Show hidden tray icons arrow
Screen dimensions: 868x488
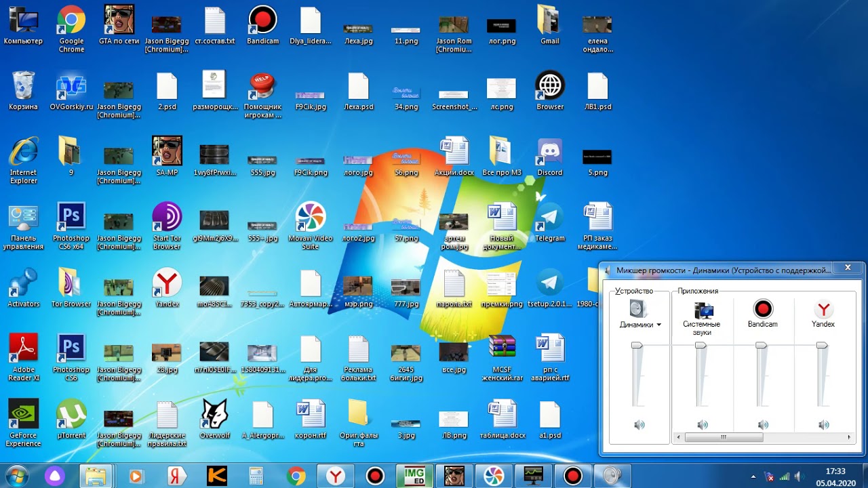(753, 476)
